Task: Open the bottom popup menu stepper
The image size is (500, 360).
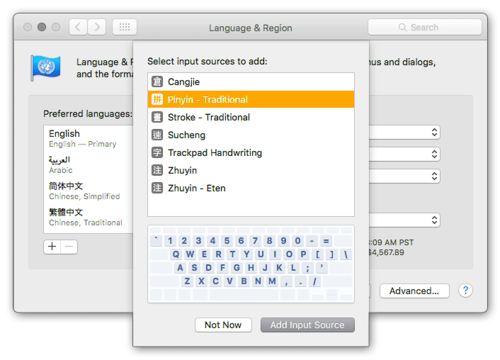Action: coord(434,220)
